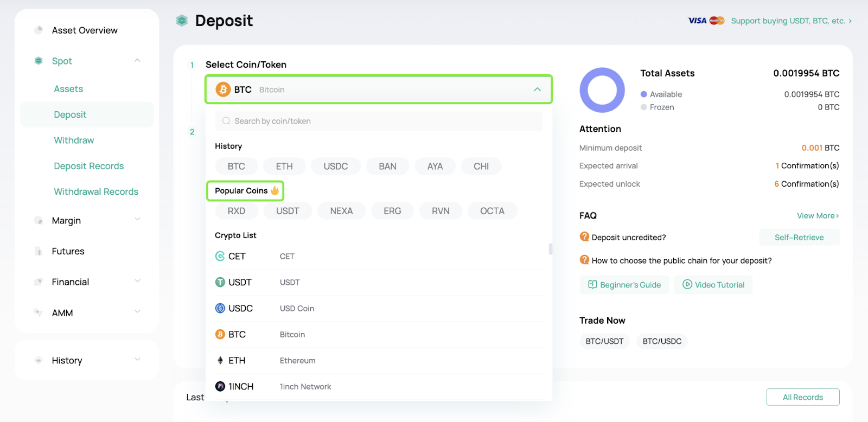Select AYA from History chips
Image resolution: width=868 pixels, height=422 pixels.
point(435,167)
